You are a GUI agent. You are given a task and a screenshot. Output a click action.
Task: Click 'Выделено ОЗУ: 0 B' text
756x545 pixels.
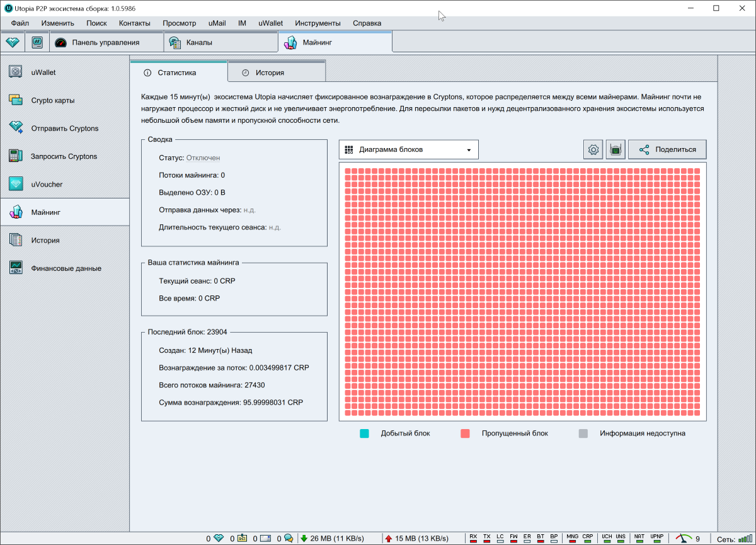pyautogui.click(x=192, y=192)
